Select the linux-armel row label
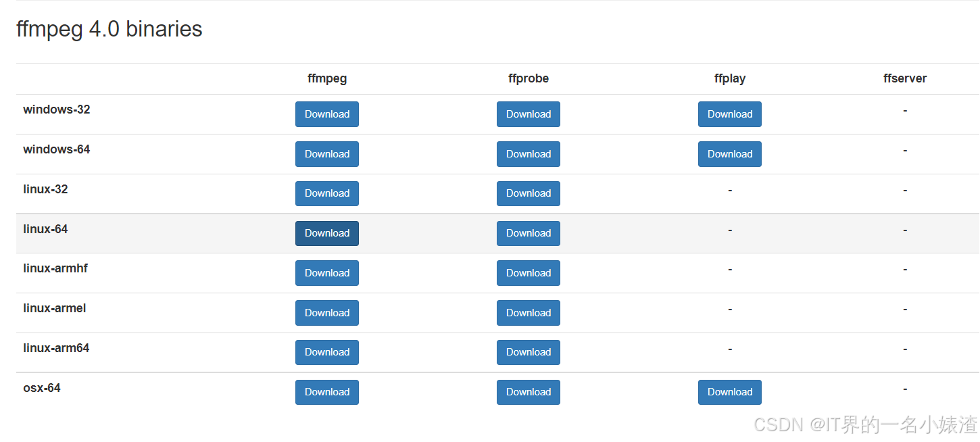The height and width of the screenshot is (442, 980). [x=55, y=308]
